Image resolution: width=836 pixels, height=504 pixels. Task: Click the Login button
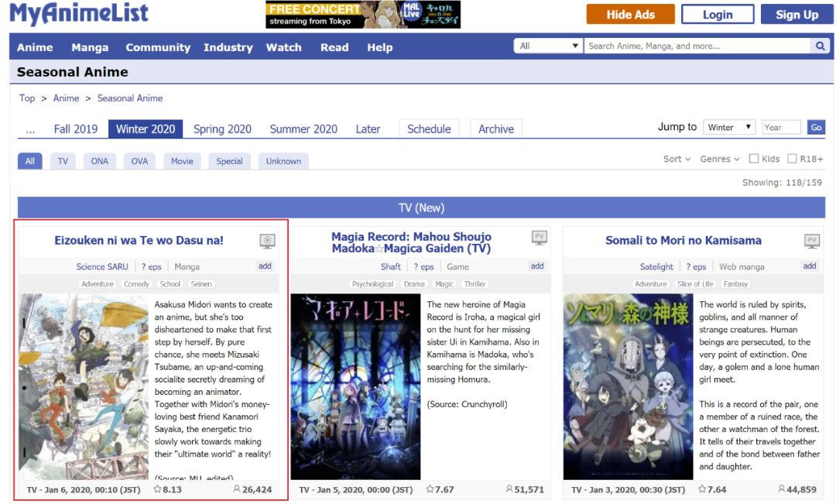tap(718, 15)
